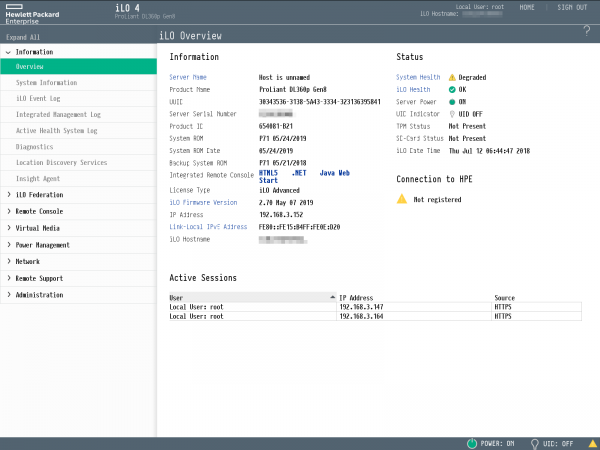Click the footer power status icon
Viewport: 600px width, 450px height.
pyautogui.click(x=472, y=443)
